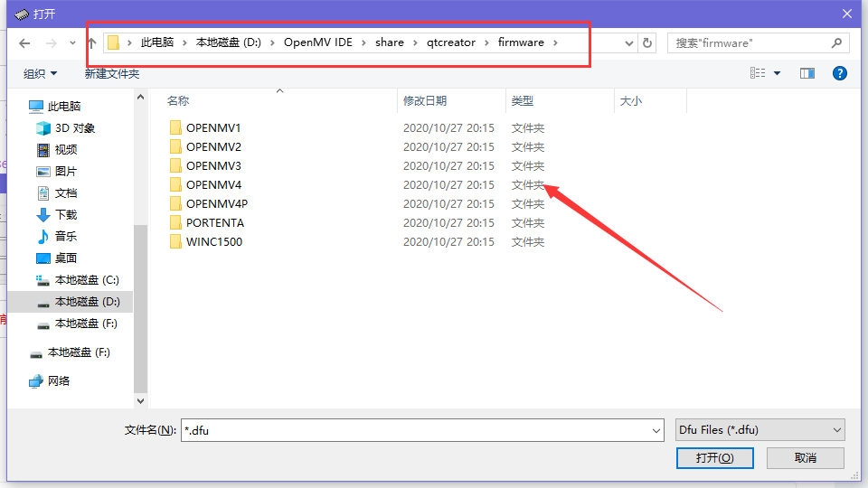Click the search magnifier icon
The height and width of the screenshot is (488, 868).
click(836, 43)
